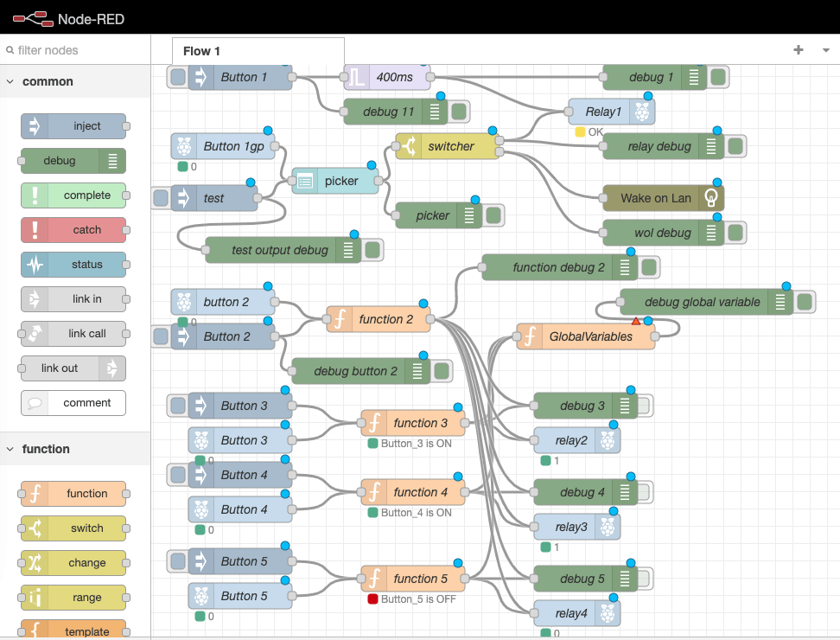This screenshot has height=640, width=840.
Task: Click the "Button_3 is ON" status text
Action: (x=417, y=444)
